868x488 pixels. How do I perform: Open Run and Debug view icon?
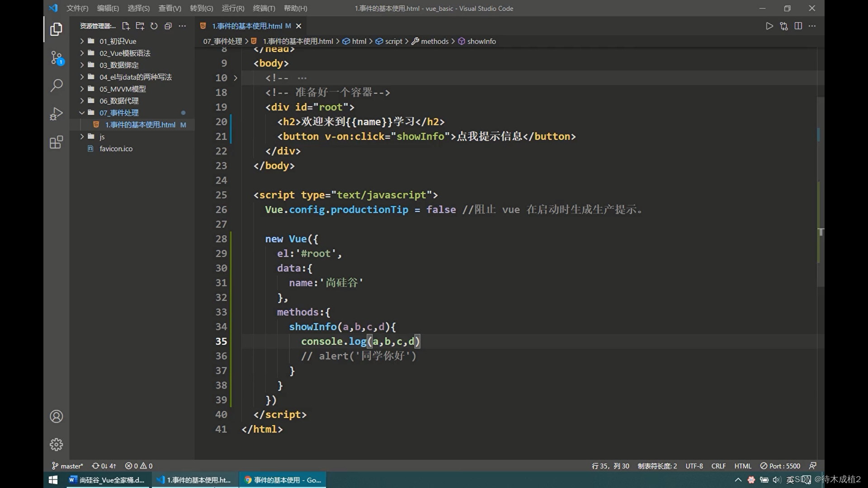point(56,113)
